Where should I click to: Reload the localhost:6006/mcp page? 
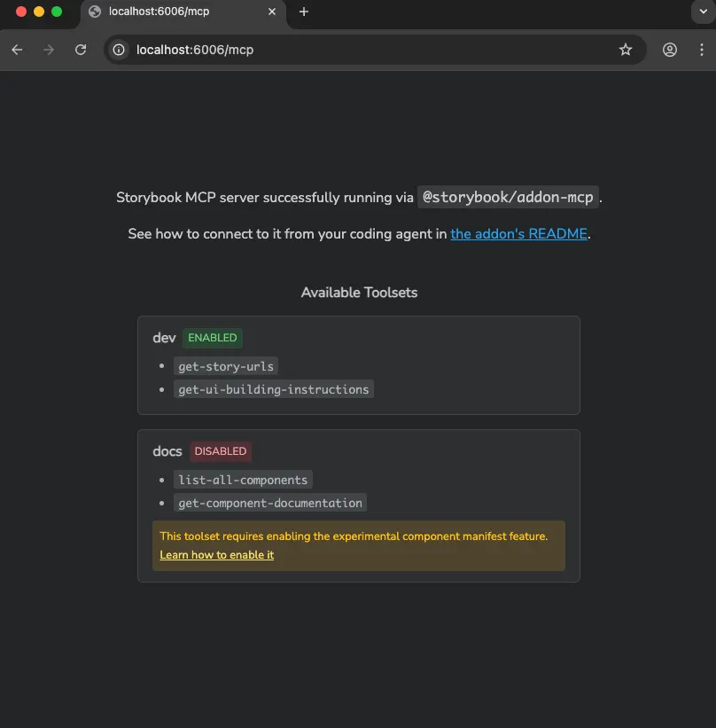click(x=81, y=50)
